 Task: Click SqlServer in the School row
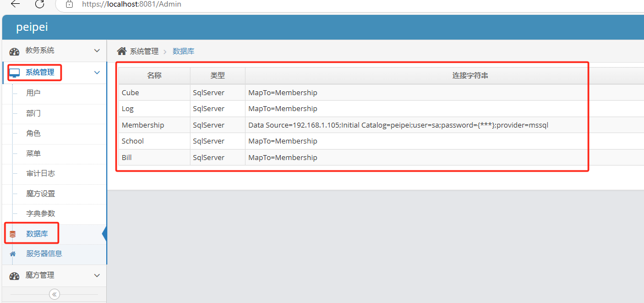click(x=209, y=141)
